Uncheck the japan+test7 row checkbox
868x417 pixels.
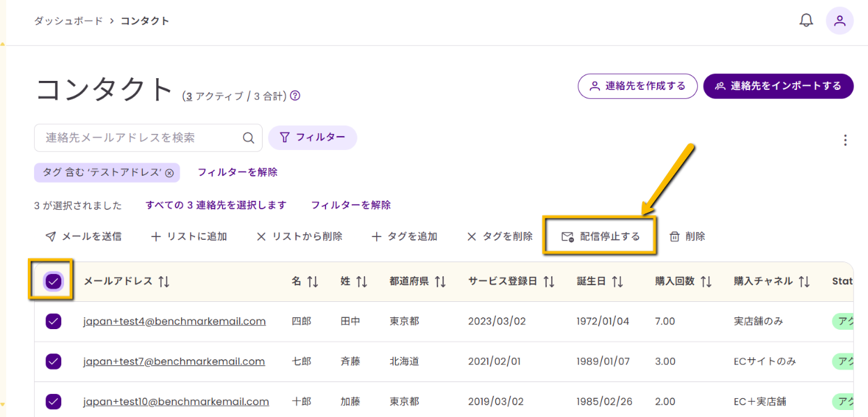(x=54, y=361)
